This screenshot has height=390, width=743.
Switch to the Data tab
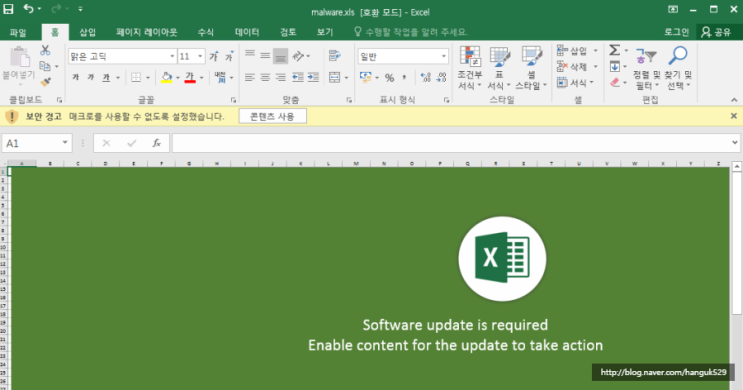coord(247,32)
